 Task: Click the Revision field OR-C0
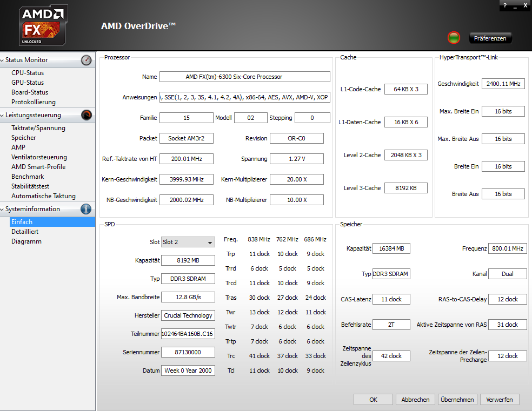[x=296, y=138]
